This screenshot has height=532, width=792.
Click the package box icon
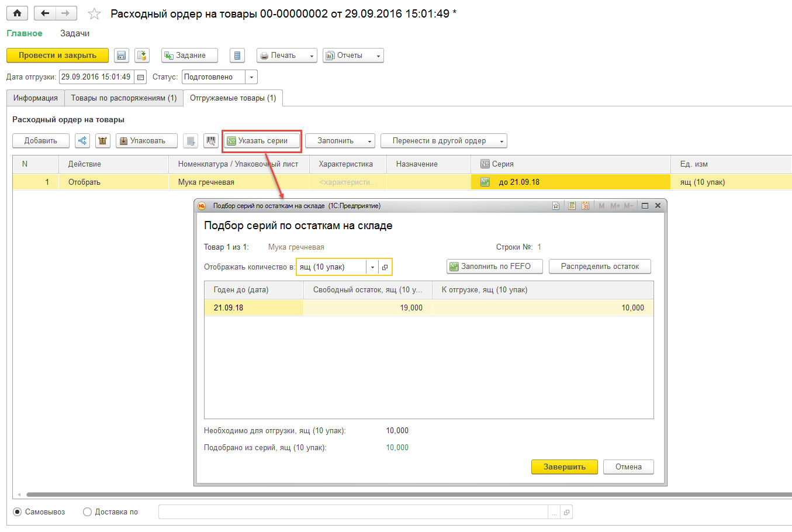103,141
